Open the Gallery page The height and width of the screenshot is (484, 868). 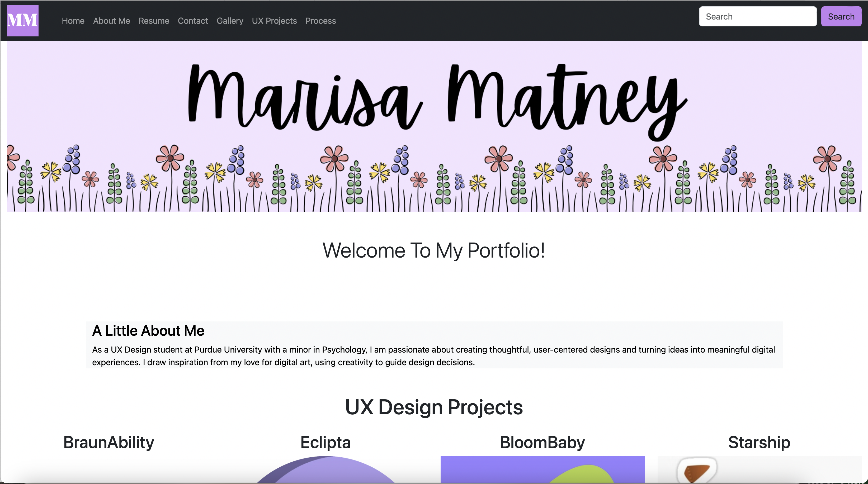point(230,21)
